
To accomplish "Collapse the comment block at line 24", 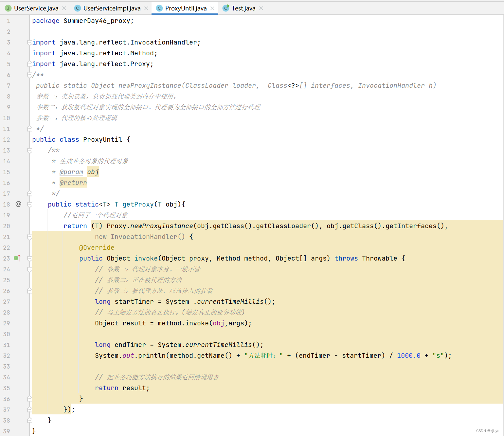I will pos(29,269).
